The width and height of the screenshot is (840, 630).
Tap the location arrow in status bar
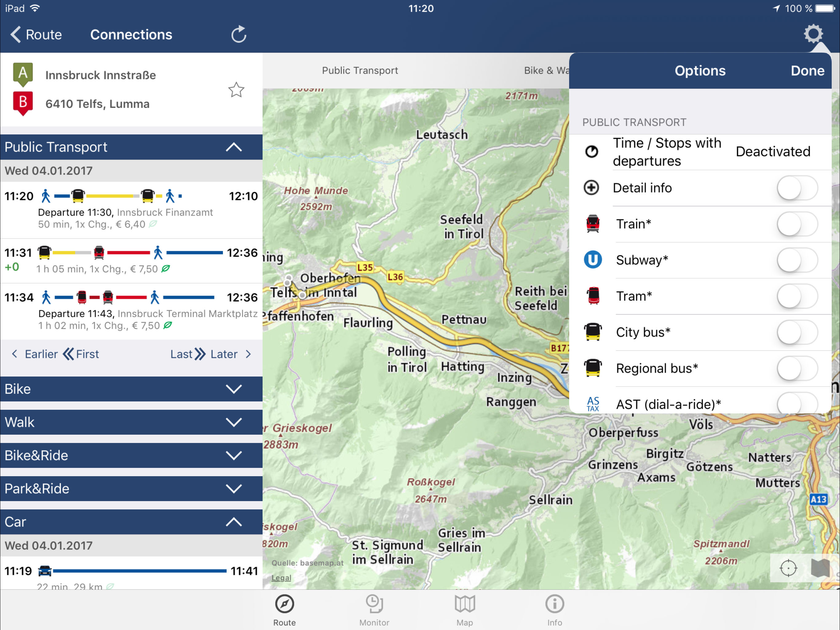(x=777, y=8)
